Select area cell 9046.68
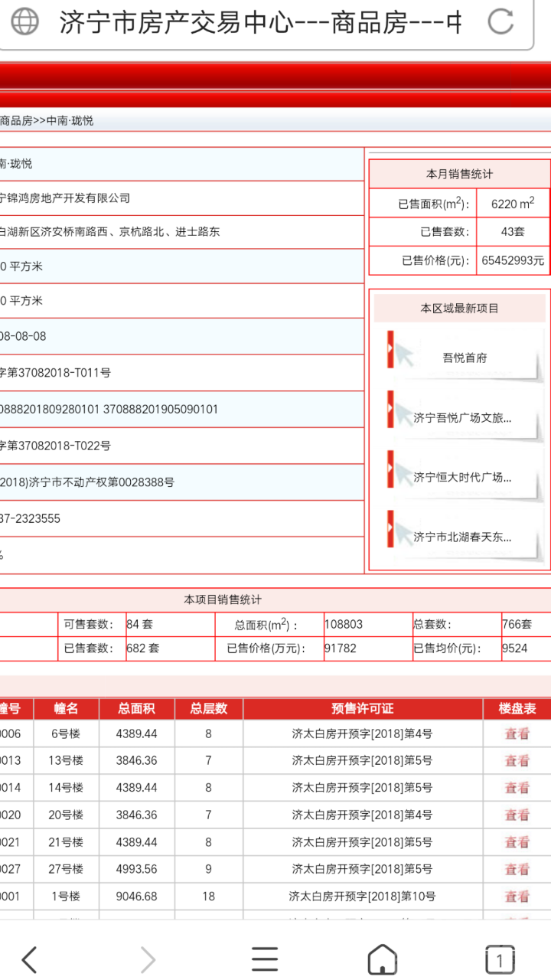The height and width of the screenshot is (980, 551). click(136, 897)
